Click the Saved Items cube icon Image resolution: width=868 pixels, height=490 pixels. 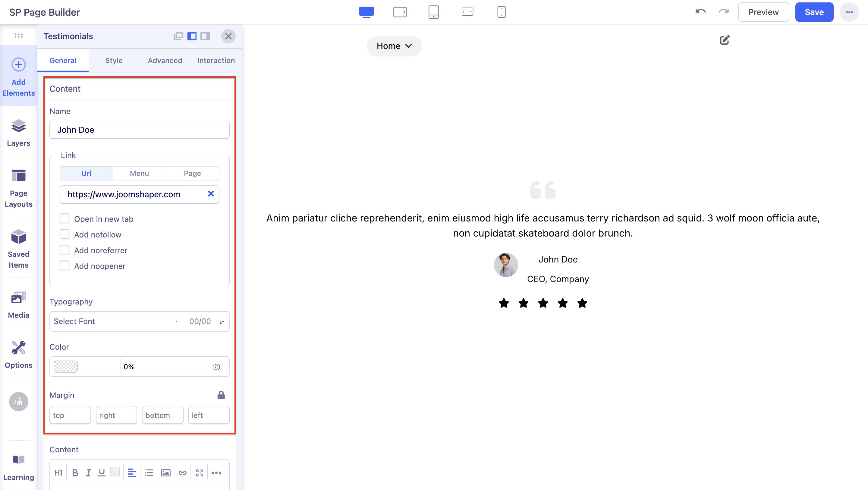(x=18, y=237)
